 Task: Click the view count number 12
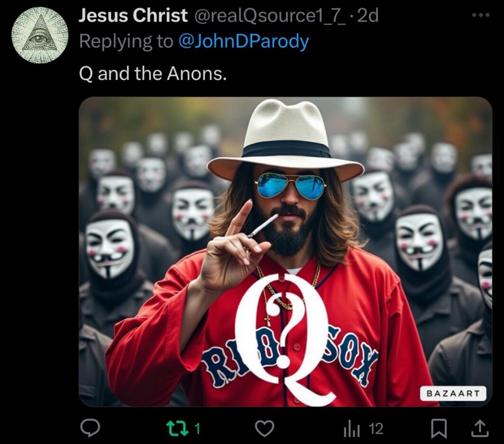coord(376,429)
